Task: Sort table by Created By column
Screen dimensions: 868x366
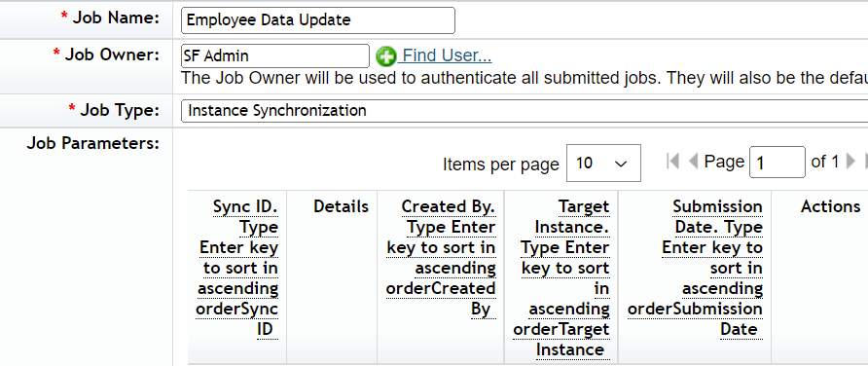Action: (x=441, y=258)
